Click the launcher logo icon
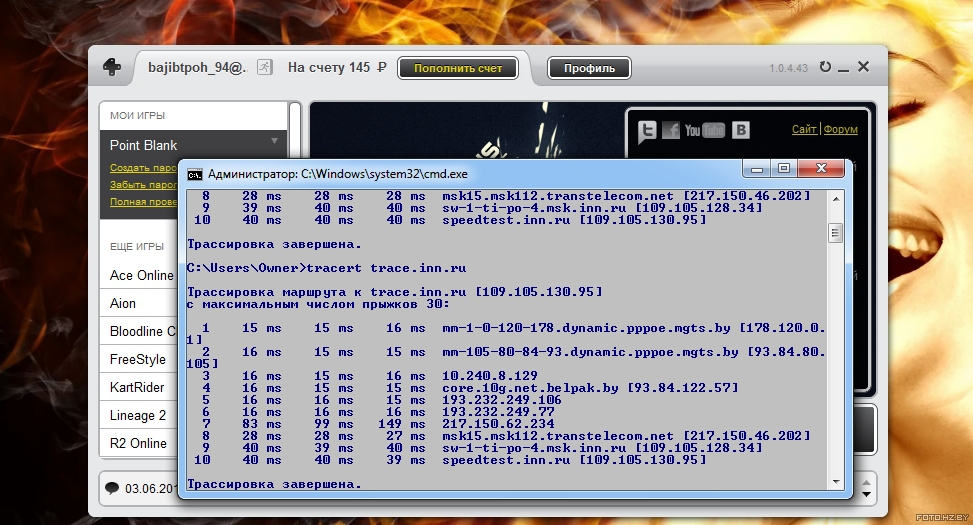 [112, 66]
